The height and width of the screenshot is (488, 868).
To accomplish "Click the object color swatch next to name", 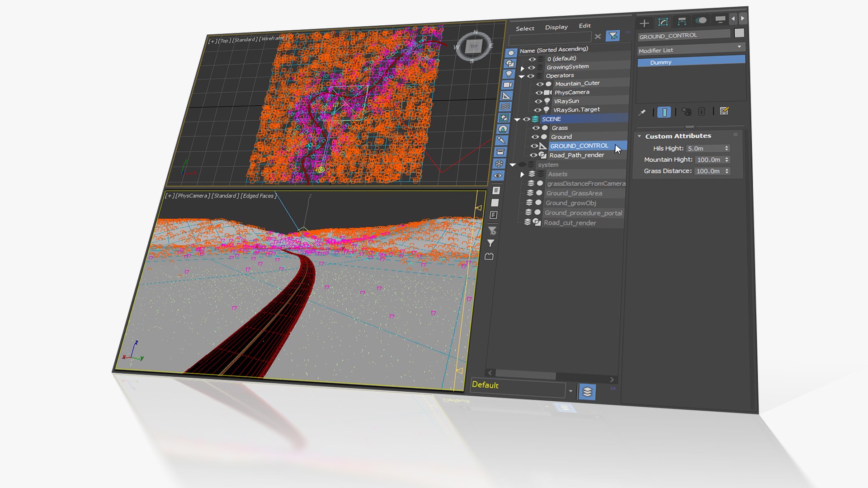I will click(739, 33).
